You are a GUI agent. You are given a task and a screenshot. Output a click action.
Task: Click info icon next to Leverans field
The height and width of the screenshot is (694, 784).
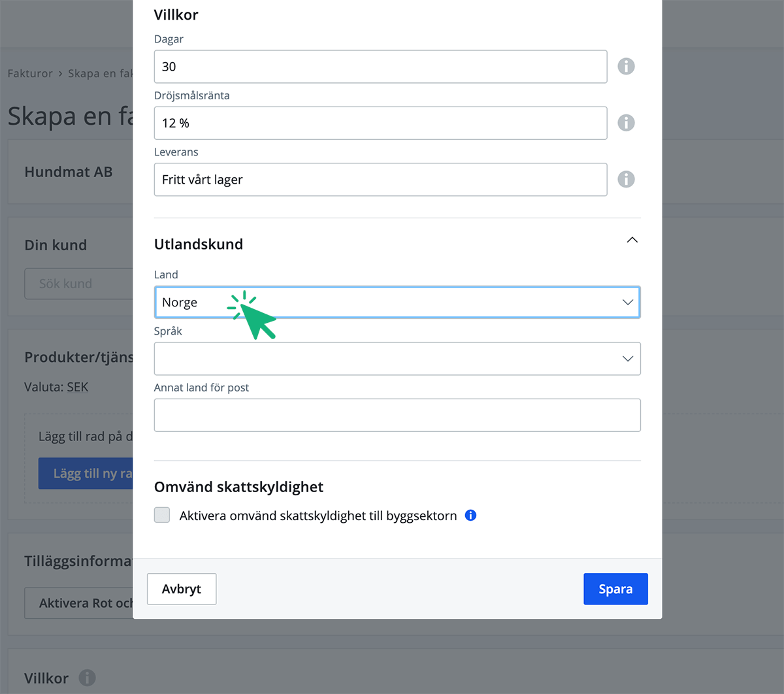[626, 179]
